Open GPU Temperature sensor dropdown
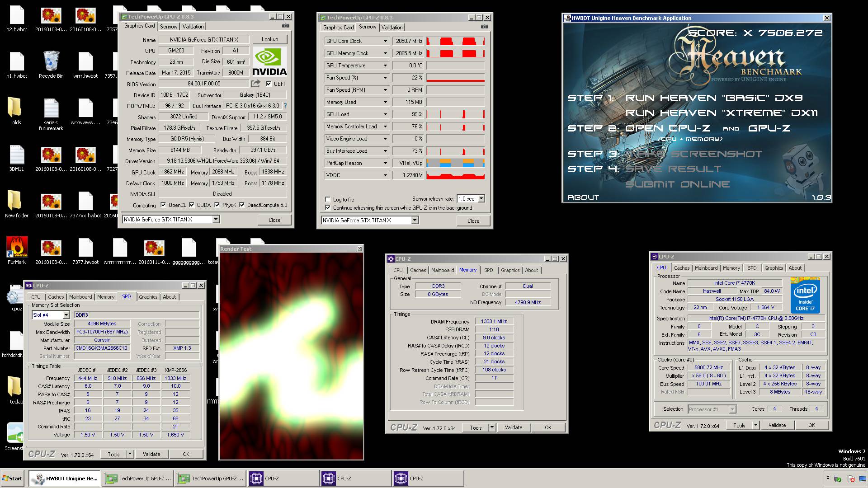868x488 pixels. coord(385,66)
